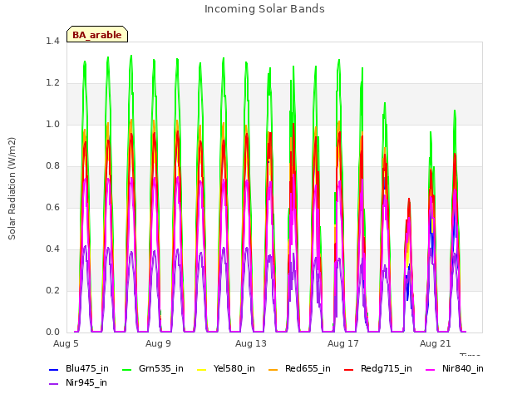This screenshot has width=532, height=399.
Task: Click the blue Blu475_in color swatch
Action: 53,369
